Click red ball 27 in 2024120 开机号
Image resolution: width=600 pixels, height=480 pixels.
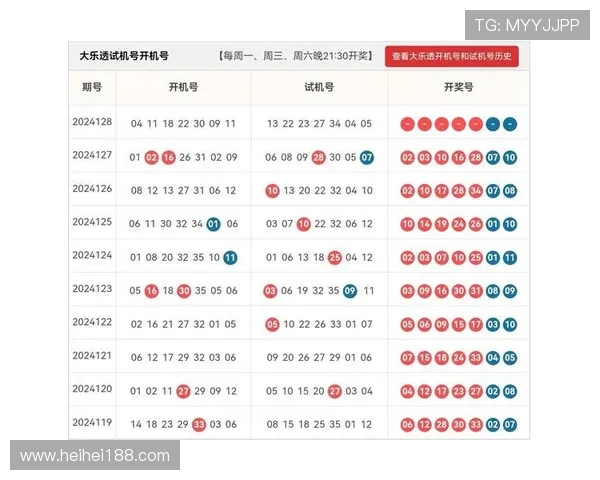click(183, 392)
